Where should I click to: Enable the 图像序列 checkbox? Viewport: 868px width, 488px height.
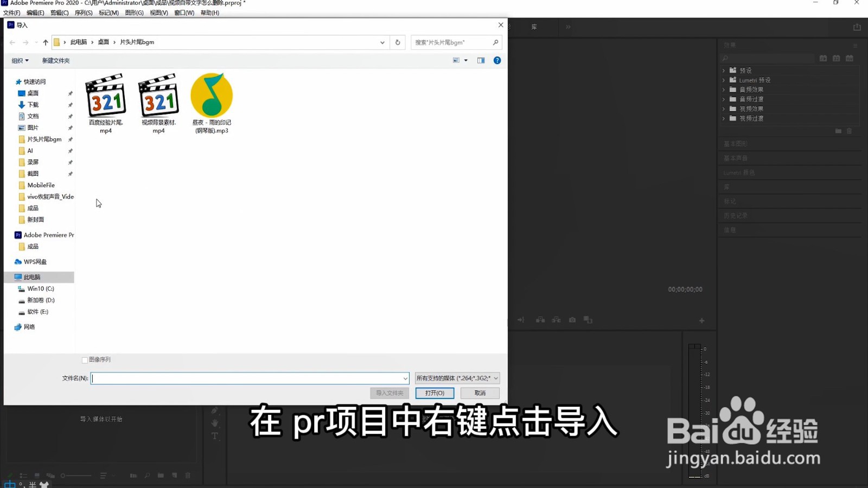(x=85, y=359)
